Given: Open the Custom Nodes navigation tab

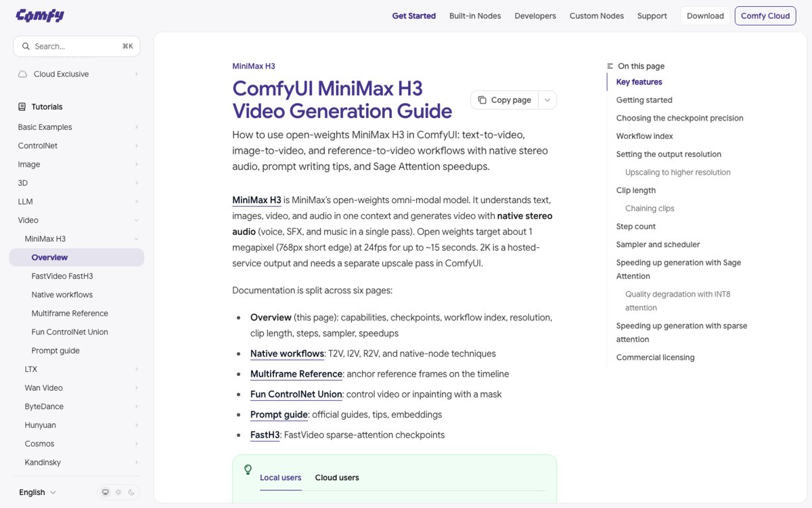Looking at the screenshot, I should click(x=597, y=16).
